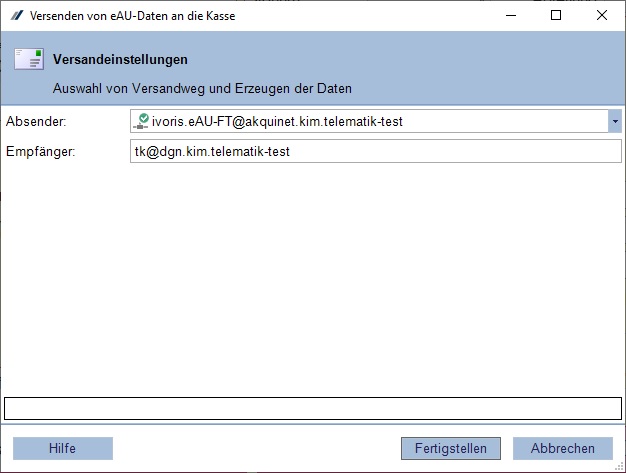Viewport: 626px width, 473px height.
Task: Click the window title Versenden von eAU-Daten
Action: pos(133,16)
